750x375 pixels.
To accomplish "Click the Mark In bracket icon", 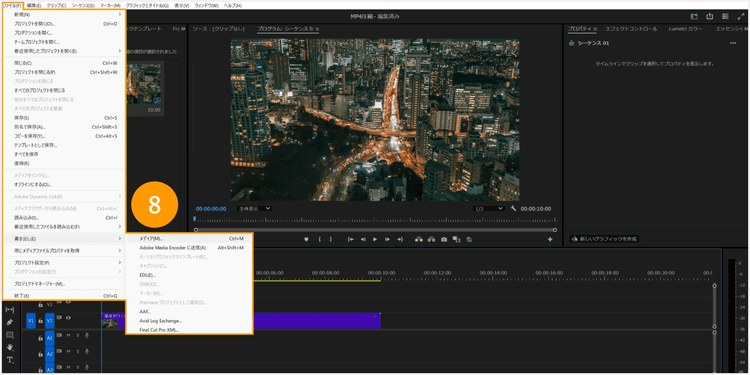I will coord(320,239).
